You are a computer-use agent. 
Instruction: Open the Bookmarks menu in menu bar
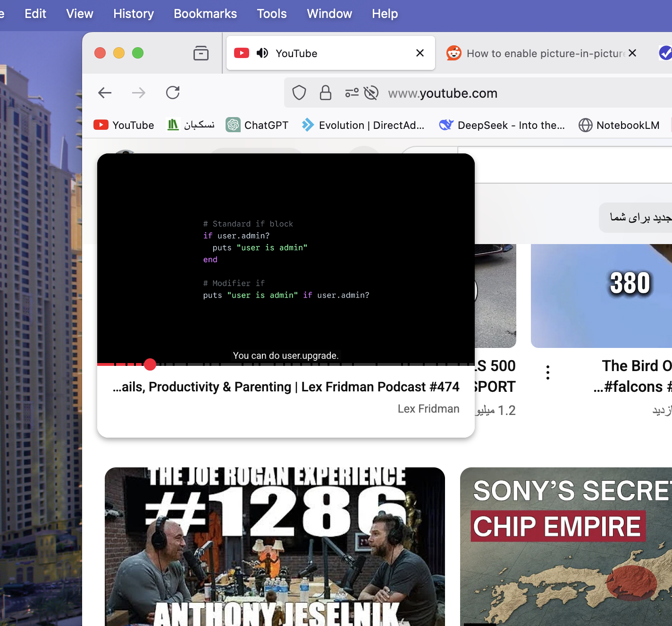[205, 14]
